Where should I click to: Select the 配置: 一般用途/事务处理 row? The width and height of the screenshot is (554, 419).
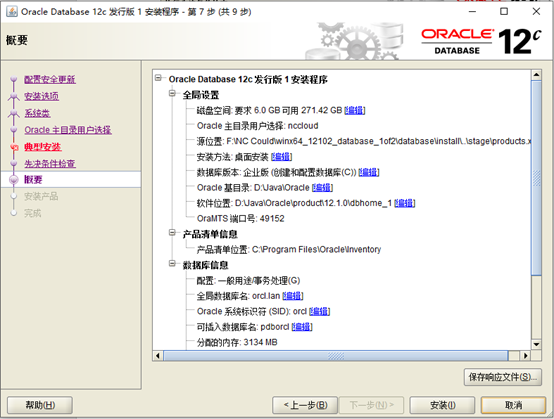coord(248,281)
